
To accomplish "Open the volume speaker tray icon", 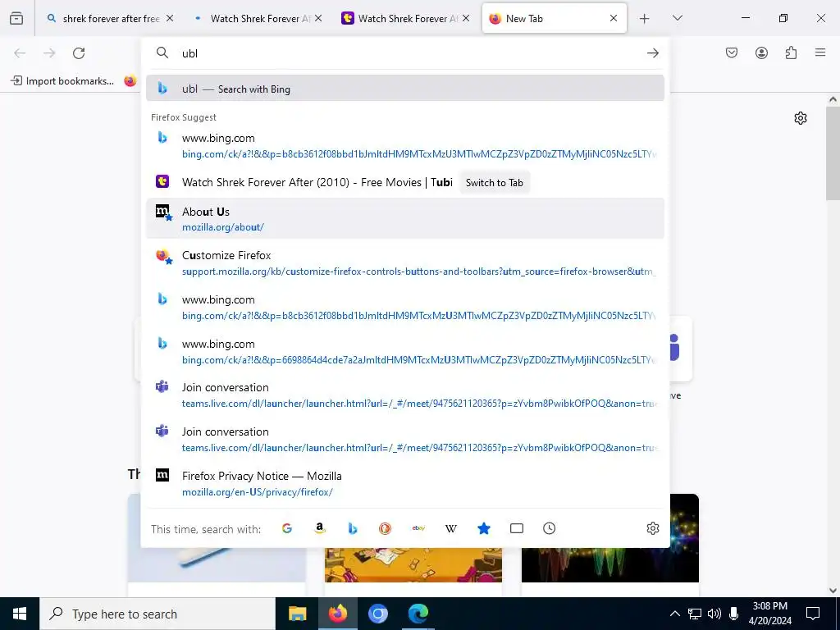I will [714, 614].
